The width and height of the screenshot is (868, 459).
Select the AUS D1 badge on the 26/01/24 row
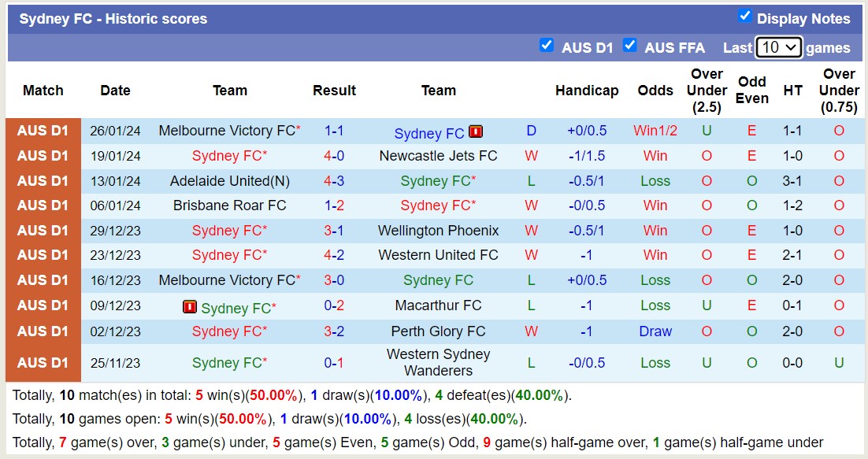(43, 131)
